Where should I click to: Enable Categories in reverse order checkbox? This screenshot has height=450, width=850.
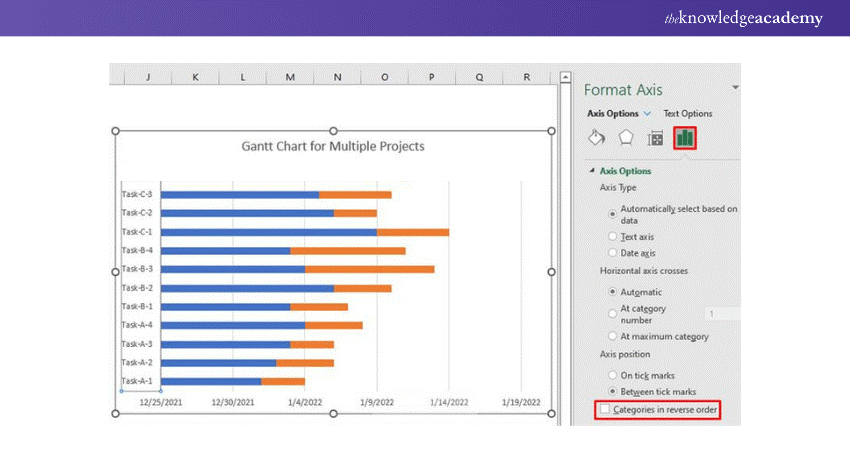(x=603, y=410)
